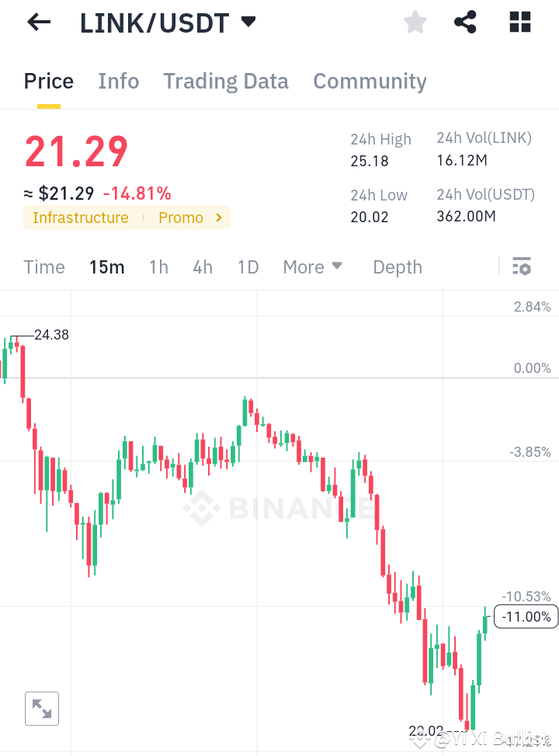Switch to the Trading Data tab

point(225,81)
